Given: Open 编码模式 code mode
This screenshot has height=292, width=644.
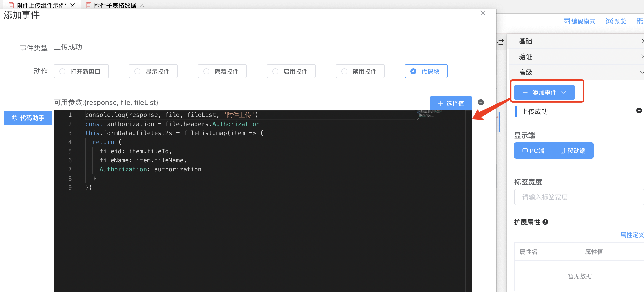Looking at the screenshot, I should tap(579, 21).
